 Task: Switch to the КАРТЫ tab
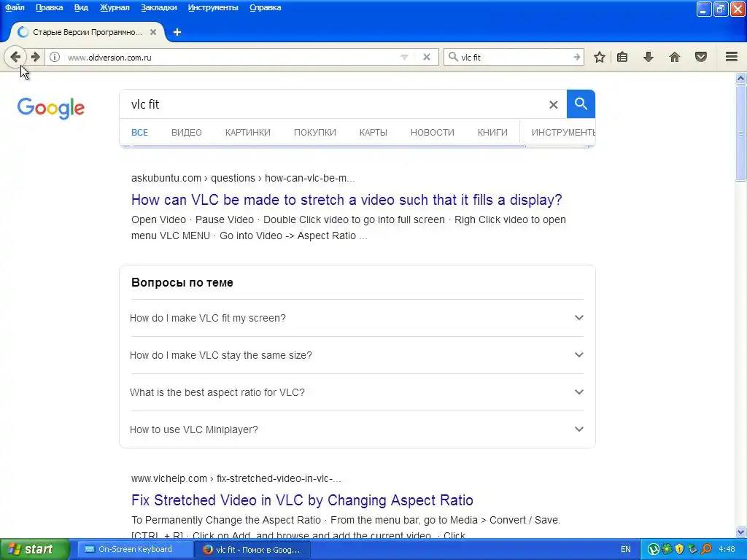pyautogui.click(x=373, y=133)
